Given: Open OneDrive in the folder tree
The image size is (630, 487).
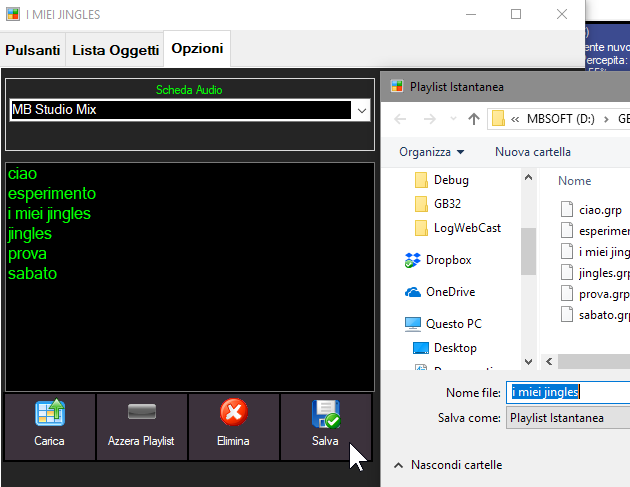Looking at the screenshot, I should pyautogui.click(x=449, y=292).
